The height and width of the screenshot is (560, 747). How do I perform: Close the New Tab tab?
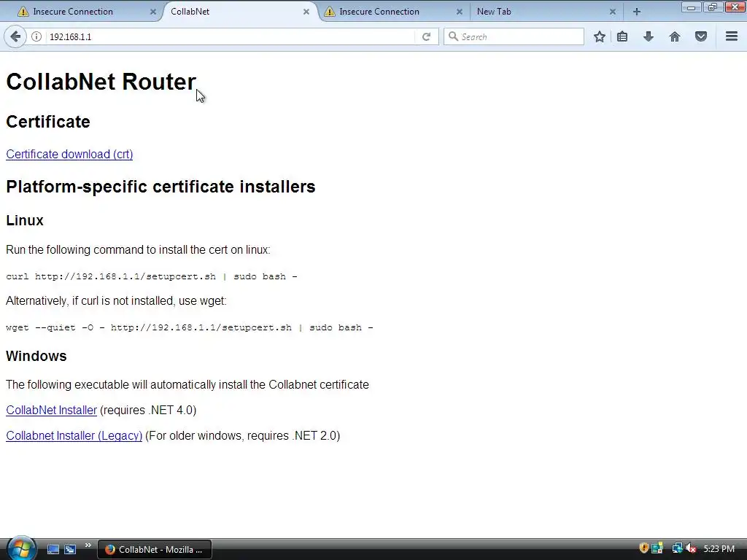tap(613, 12)
